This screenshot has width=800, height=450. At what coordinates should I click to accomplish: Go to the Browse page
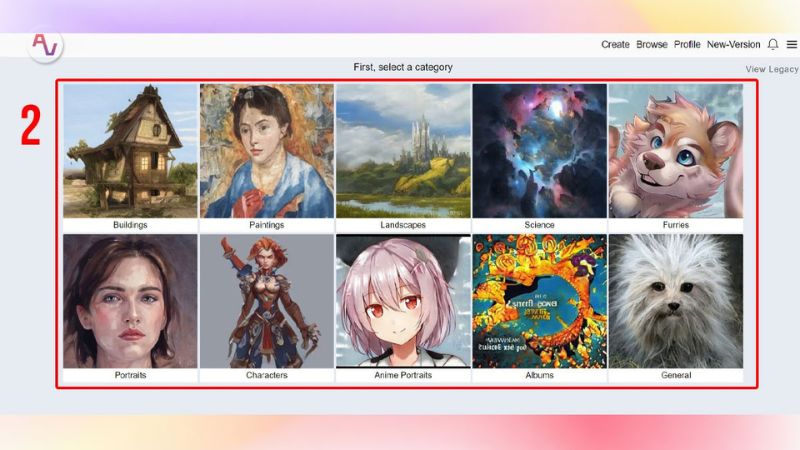point(652,45)
